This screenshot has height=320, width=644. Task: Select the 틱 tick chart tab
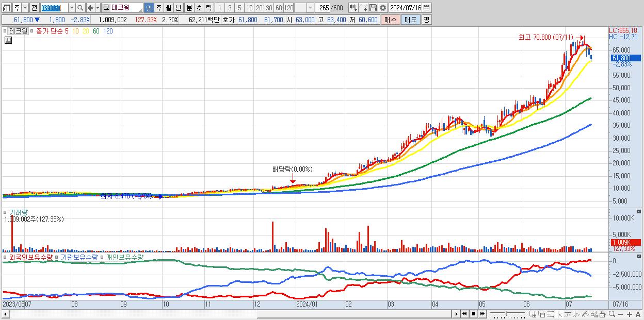click(208, 8)
